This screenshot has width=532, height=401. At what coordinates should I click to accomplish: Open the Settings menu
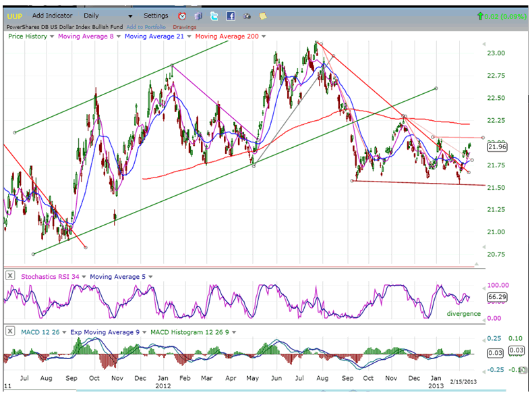pos(156,16)
